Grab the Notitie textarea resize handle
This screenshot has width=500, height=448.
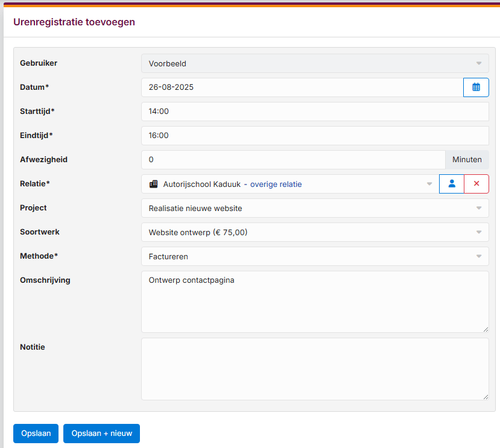coord(486,397)
